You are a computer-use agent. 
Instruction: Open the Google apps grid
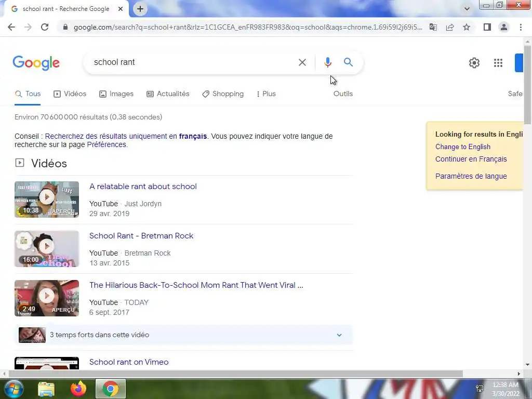[498, 63]
